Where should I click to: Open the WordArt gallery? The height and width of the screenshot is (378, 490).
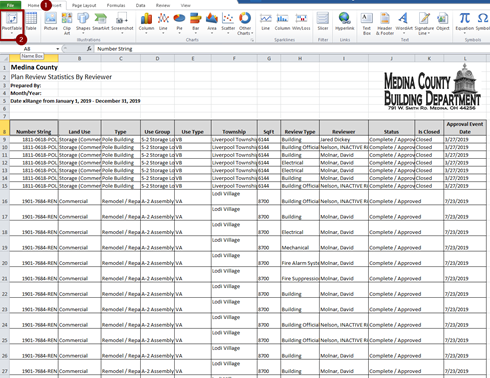pyautogui.click(x=404, y=22)
